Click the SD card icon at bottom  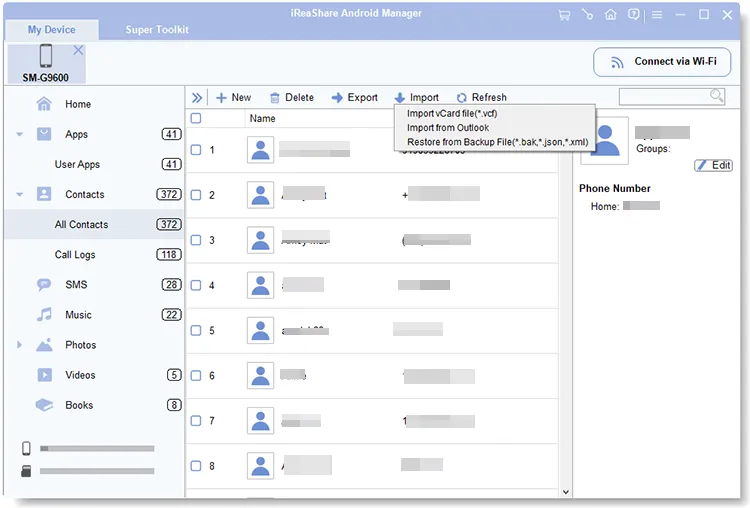tap(26, 471)
